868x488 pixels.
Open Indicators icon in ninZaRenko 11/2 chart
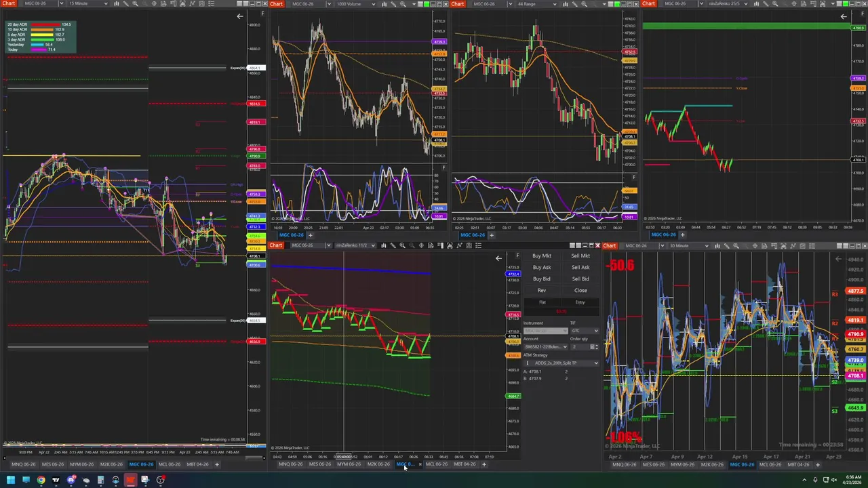click(459, 245)
